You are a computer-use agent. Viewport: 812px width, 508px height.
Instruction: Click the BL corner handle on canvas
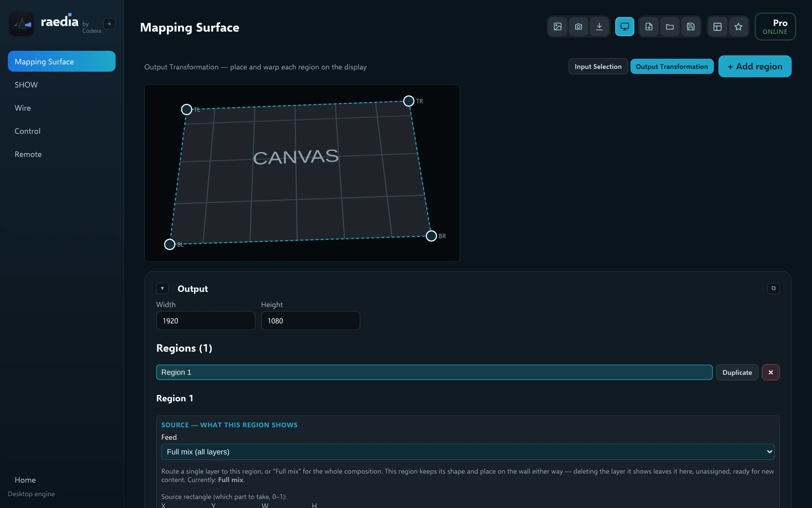170,244
